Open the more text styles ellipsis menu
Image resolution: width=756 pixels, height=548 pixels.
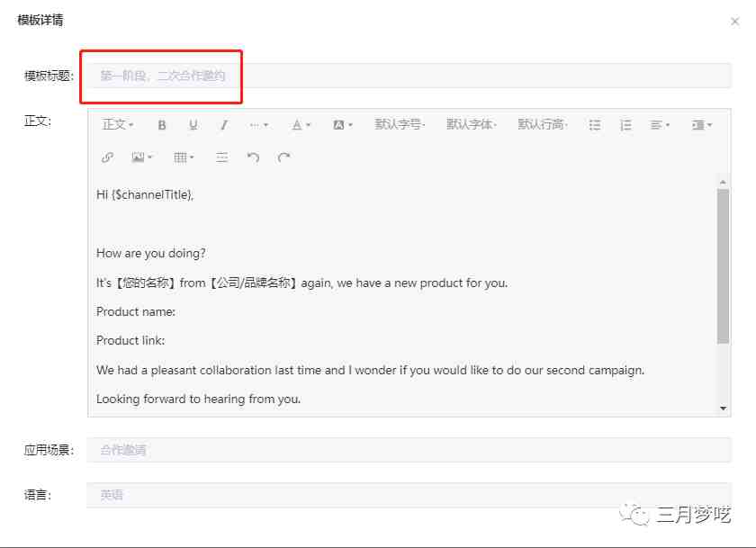click(259, 125)
